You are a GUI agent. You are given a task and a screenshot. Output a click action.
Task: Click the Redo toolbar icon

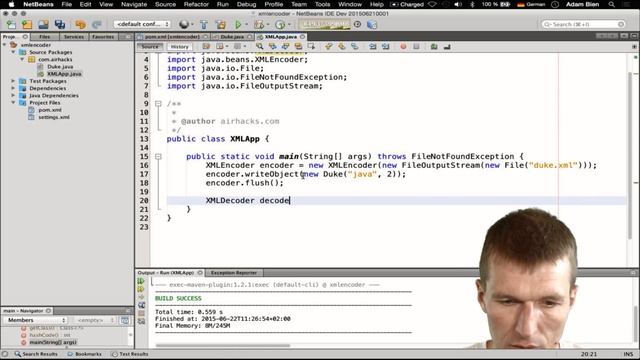tap(96, 24)
